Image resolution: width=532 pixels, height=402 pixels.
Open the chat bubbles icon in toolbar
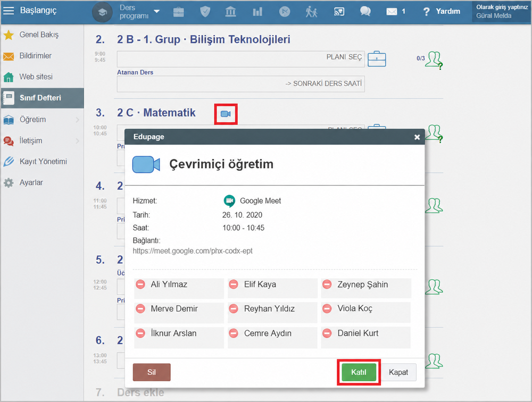[x=365, y=12]
